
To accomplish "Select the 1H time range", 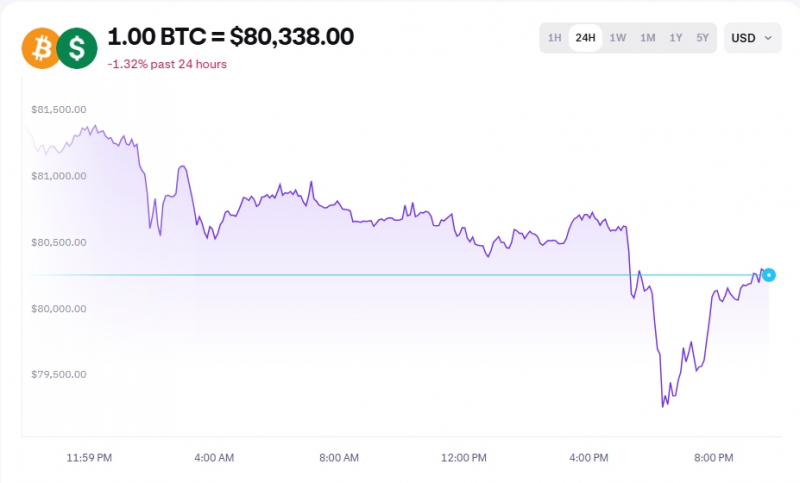I will tap(555, 38).
